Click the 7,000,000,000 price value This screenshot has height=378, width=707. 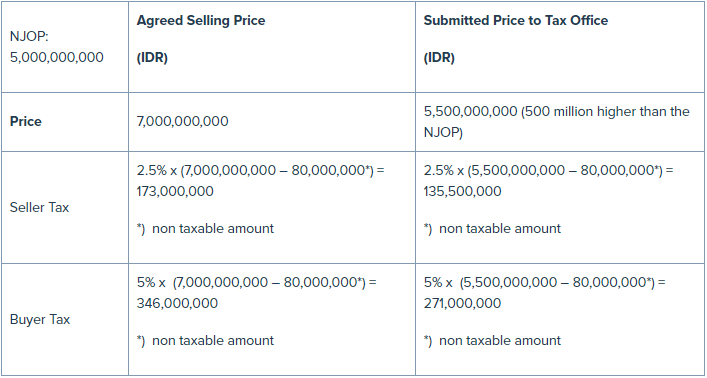pyautogui.click(x=183, y=121)
